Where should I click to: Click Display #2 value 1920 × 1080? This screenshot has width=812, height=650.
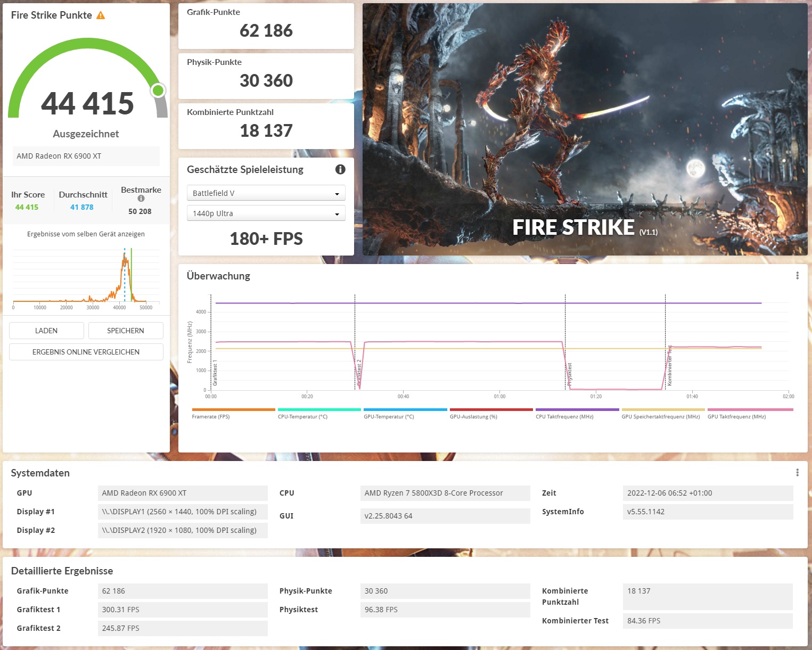[183, 530]
